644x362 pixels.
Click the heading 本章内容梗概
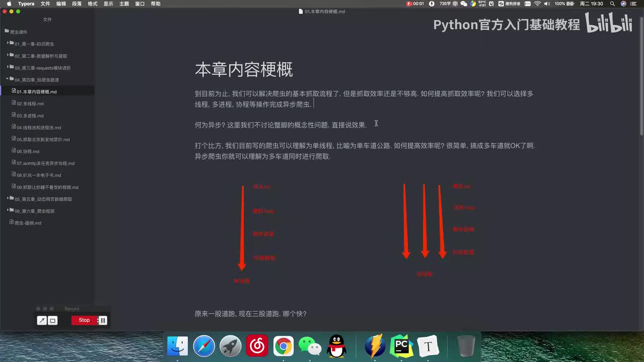[244, 69]
